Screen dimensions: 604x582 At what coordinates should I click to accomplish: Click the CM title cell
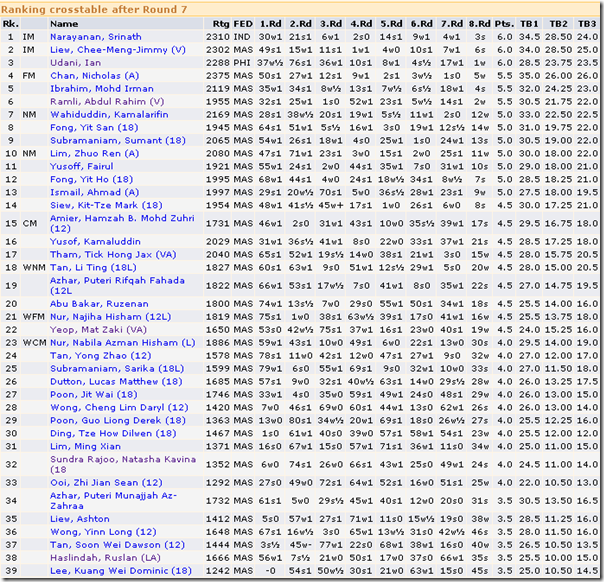click(30, 223)
